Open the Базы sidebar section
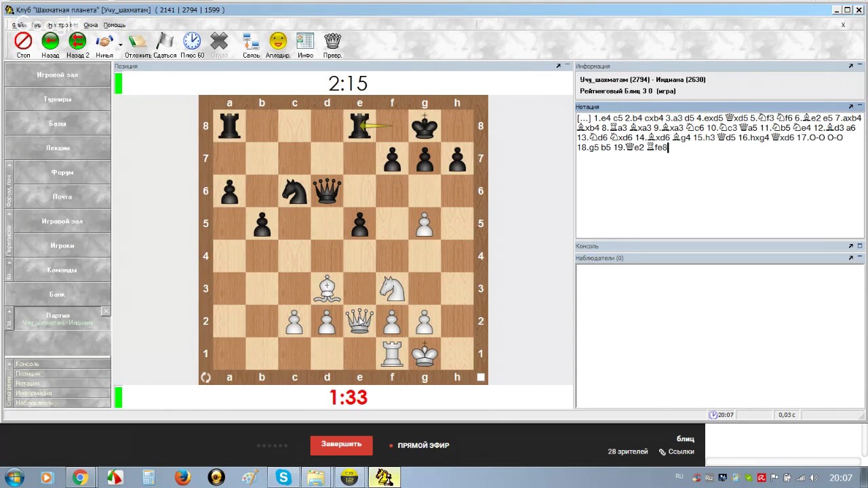Image resolution: width=868 pixels, height=488 pixels. [58, 123]
